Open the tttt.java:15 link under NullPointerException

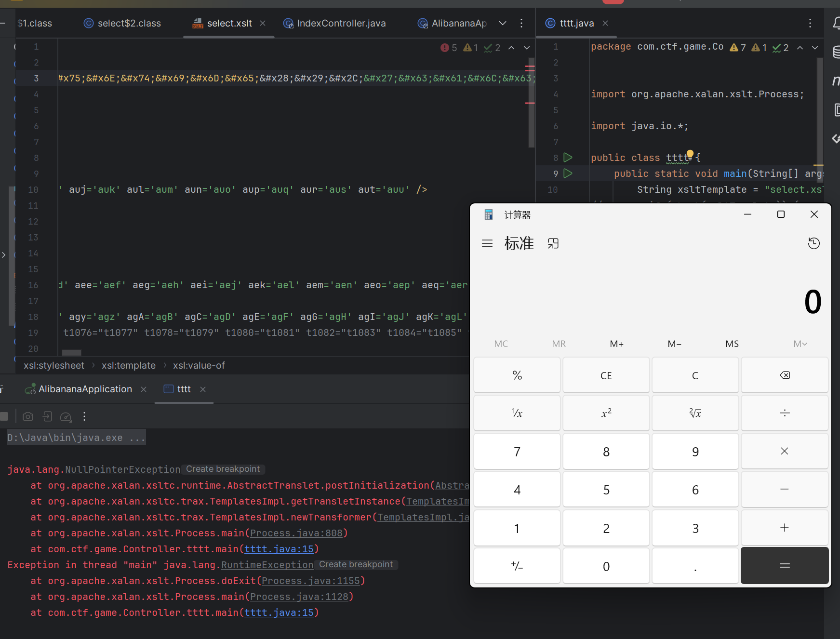point(279,549)
